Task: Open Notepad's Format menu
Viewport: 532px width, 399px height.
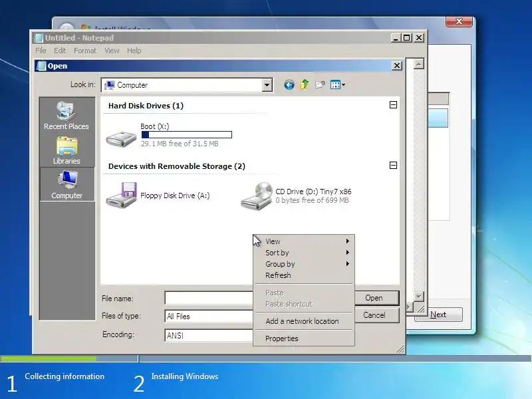Action: (x=85, y=51)
